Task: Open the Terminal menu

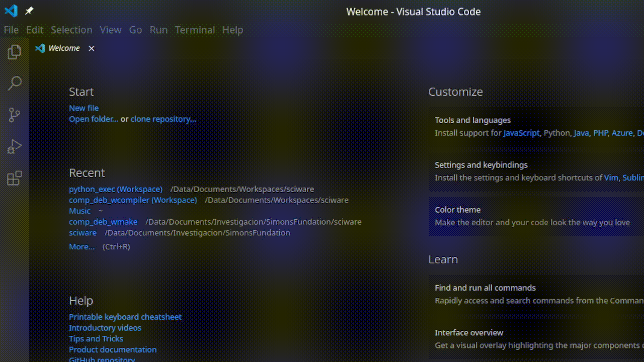Action: (195, 30)
